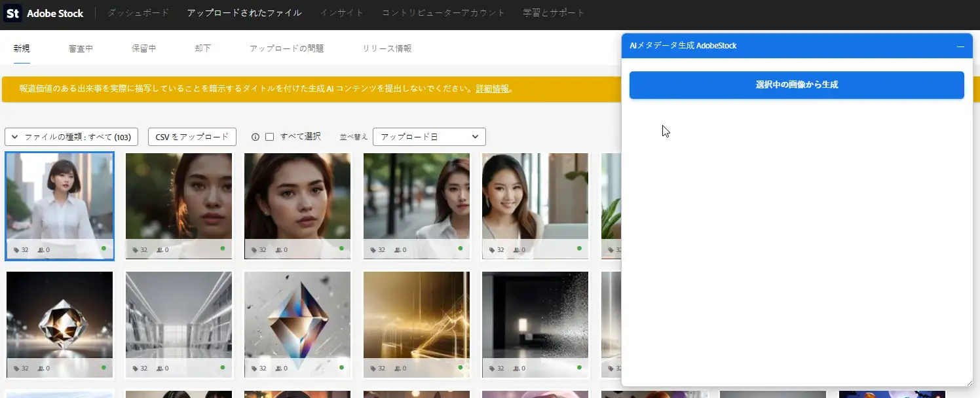
Task: Click people release icon on short-haired woman city thumbnail
Action: click(41, 249)
